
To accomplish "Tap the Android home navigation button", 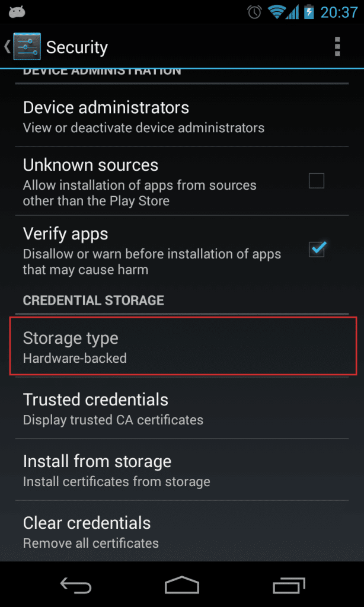I will pos(181,584).
